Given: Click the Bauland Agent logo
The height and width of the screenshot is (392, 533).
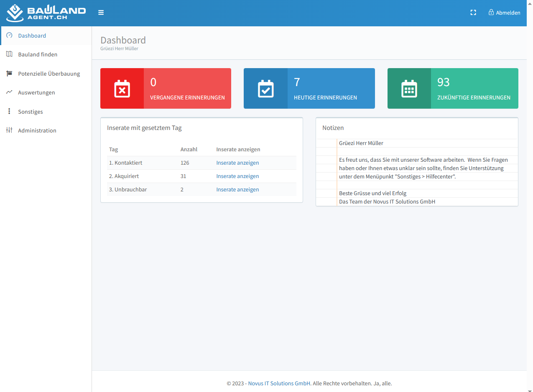Looking at the screenshot, I should (46, 13).
